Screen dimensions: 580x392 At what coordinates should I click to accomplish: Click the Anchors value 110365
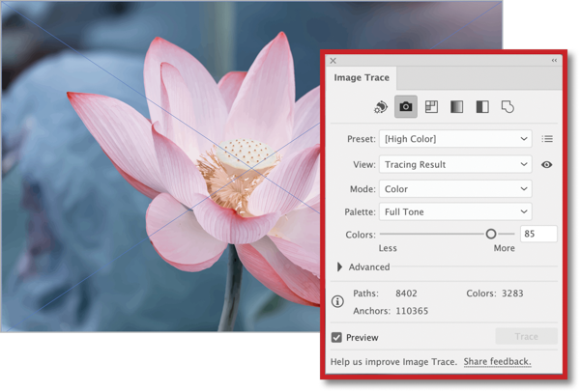point(412,311)
